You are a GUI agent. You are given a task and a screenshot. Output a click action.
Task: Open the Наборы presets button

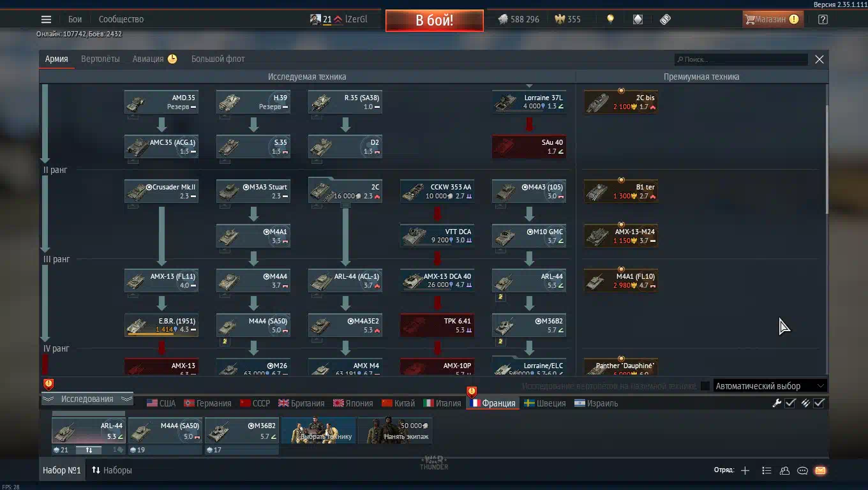(112, 470)
